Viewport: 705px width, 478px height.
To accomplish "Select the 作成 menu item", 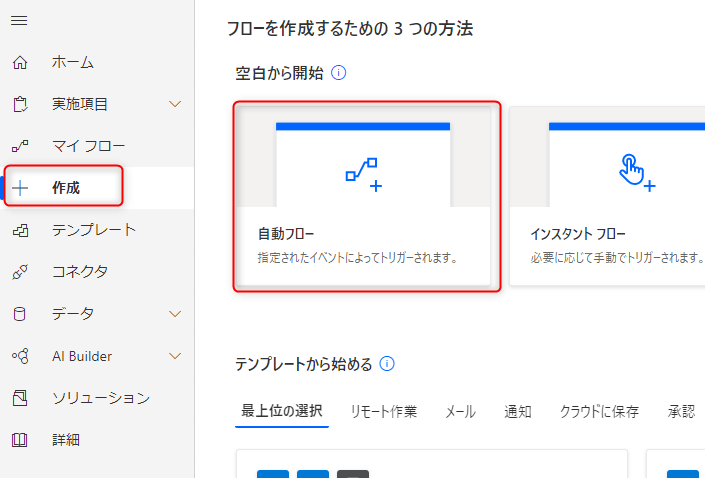I will (x=66, y=187).
